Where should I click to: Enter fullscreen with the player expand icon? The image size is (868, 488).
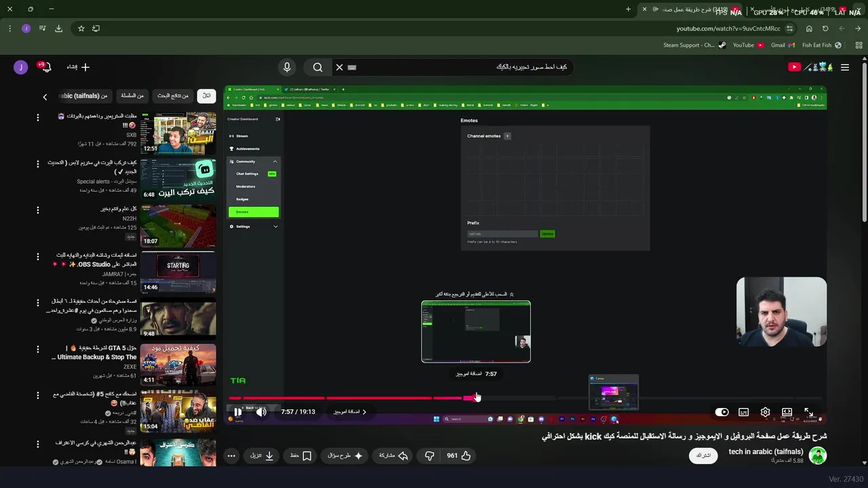point(808,412)
